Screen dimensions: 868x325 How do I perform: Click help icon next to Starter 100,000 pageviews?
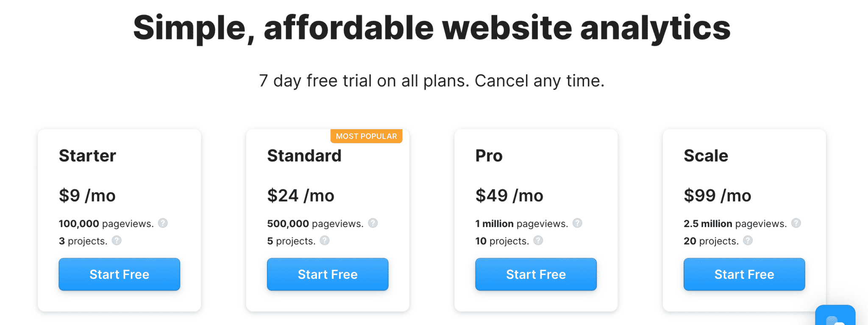[x=163, y=223]
